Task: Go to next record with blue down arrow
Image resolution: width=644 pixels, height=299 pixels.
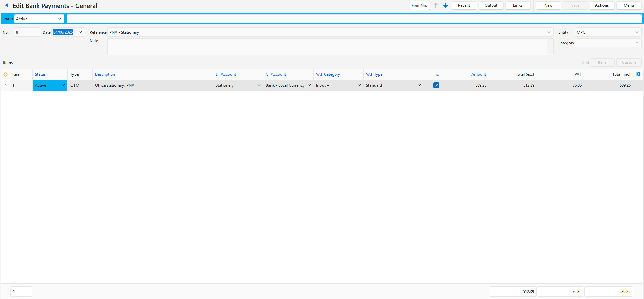Action: pos(446,5)
